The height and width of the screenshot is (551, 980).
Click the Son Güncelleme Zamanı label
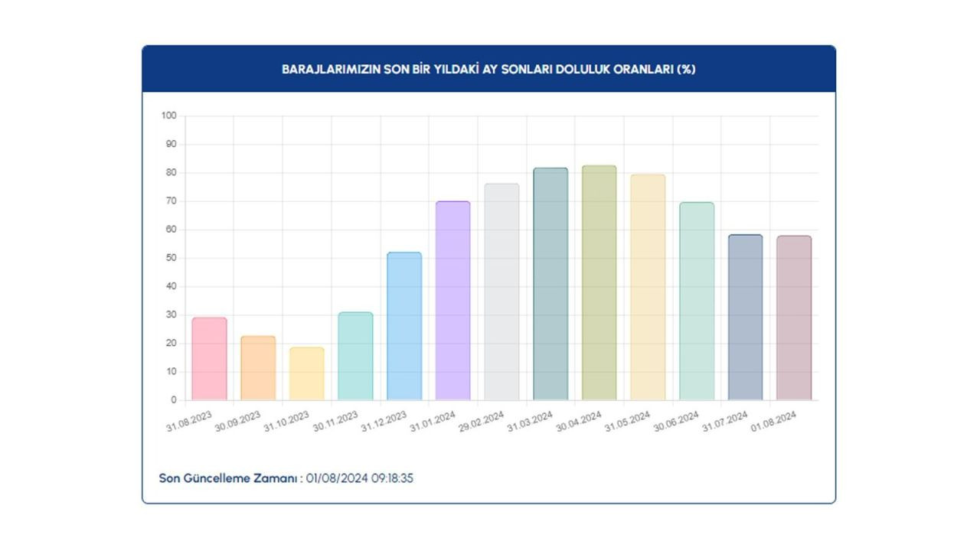tap(230, 478)
